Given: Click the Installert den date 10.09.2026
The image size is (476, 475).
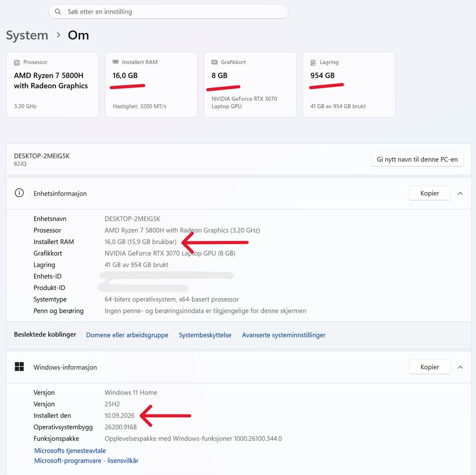Looking at the screenshot, I should coord(119,416).
